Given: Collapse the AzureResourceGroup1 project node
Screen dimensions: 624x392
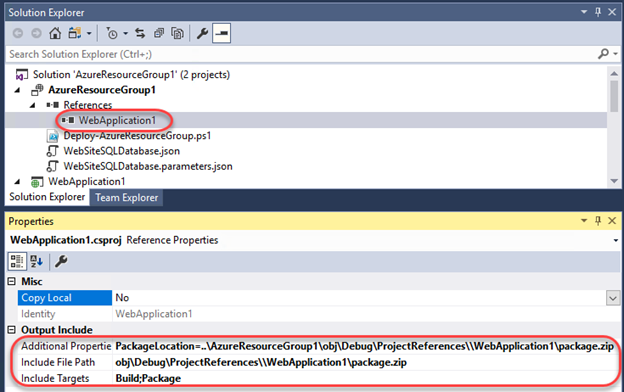Looking at the screenshot, I should 17,90.
